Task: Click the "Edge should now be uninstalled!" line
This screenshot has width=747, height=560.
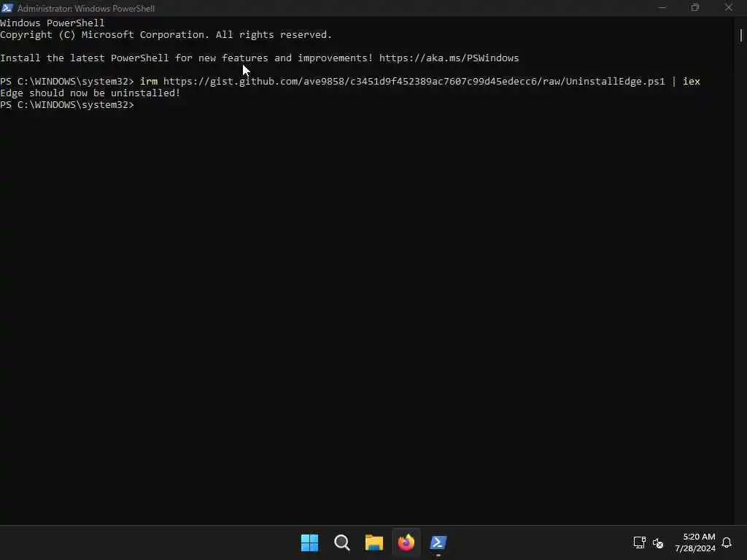Action: pyautogui.click(x=90, y=93)
